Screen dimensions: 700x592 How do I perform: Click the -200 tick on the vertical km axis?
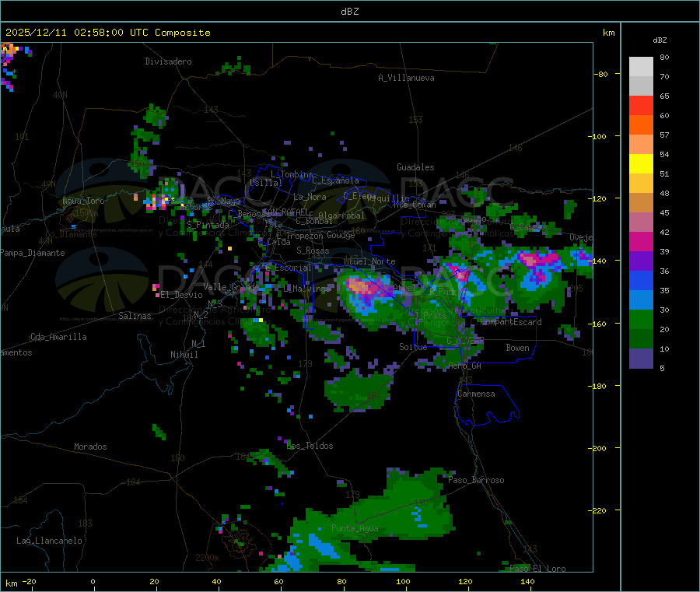(597, 448)
